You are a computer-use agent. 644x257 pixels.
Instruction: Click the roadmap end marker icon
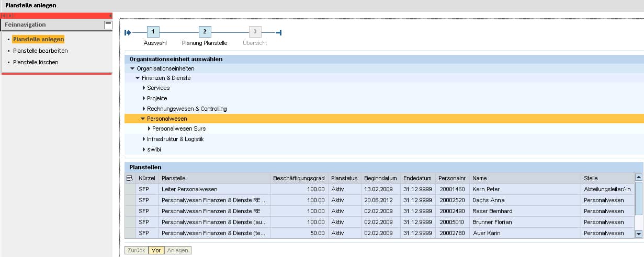(279, 33)
